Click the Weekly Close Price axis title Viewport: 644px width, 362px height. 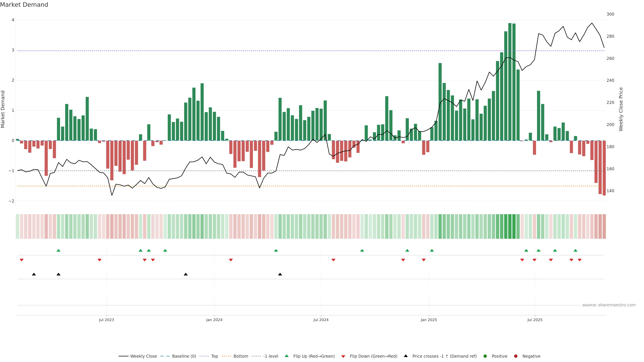pyautogui.click(x=621, y=109)
